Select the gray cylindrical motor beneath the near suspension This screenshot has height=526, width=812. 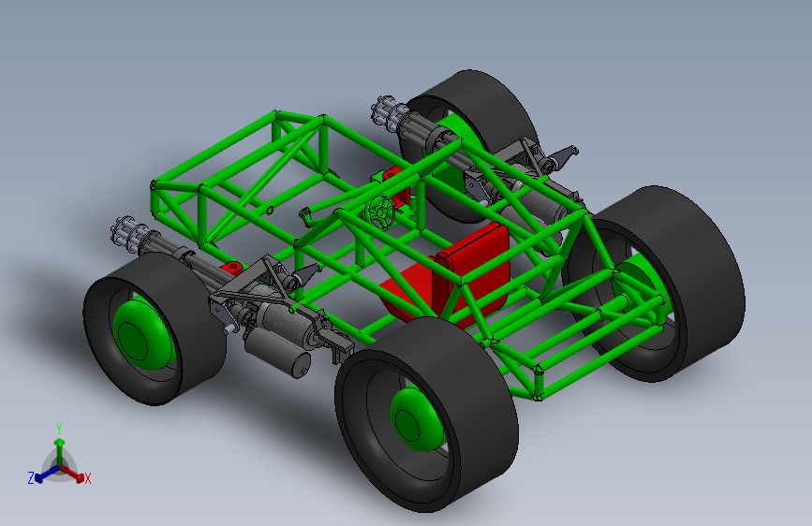click(x=277, y=352)
